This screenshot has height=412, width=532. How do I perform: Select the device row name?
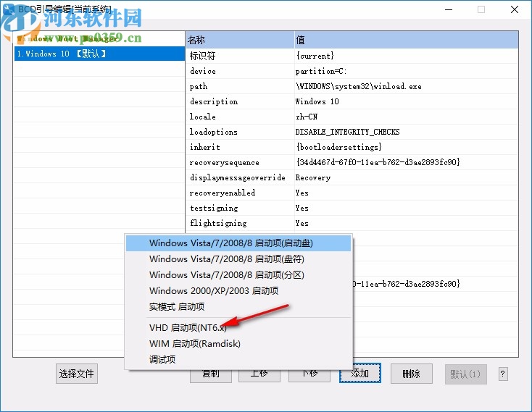[203, 71]
